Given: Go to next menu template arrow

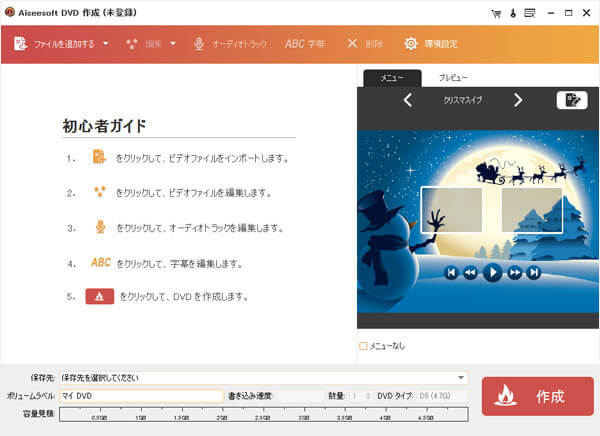Looking at the screenshot, I should point(518,100).
